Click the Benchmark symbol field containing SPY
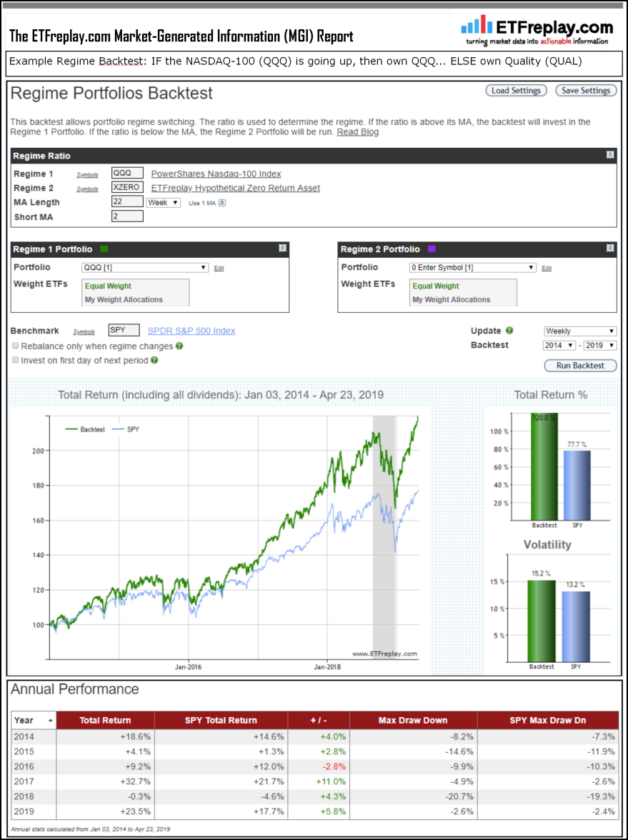 tap(124, 330)
